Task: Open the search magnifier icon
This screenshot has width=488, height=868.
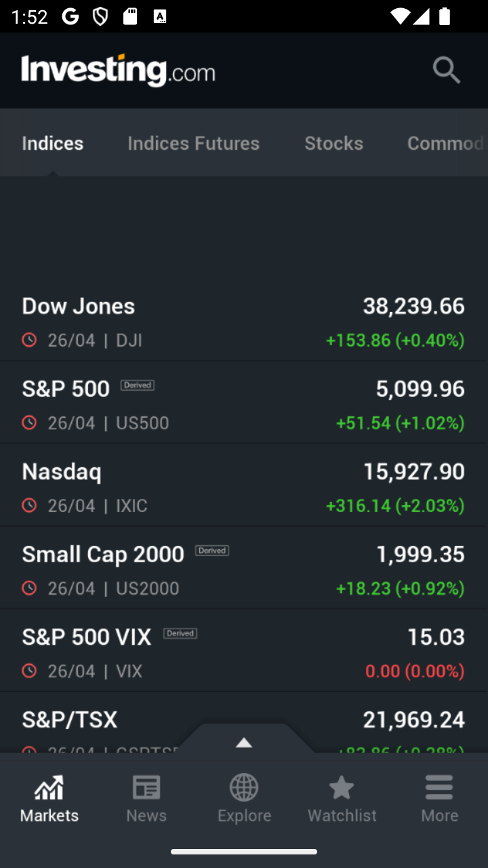Action: (x=447, y=70)
